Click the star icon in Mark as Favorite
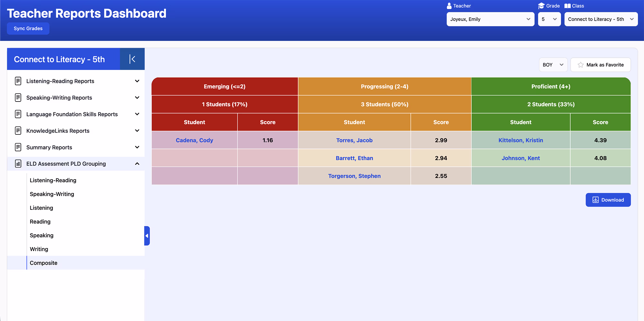The image size is (644, 321). point(581,65)
